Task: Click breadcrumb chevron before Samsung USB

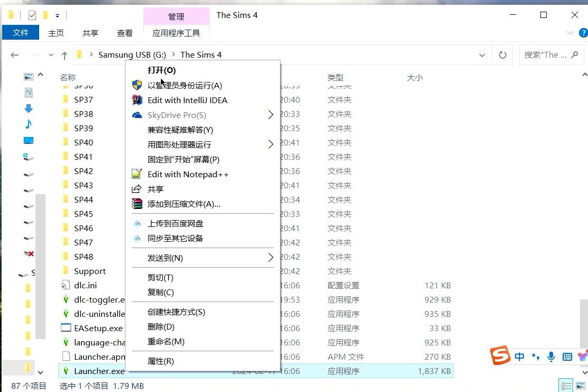Action: tap(91, 54)
